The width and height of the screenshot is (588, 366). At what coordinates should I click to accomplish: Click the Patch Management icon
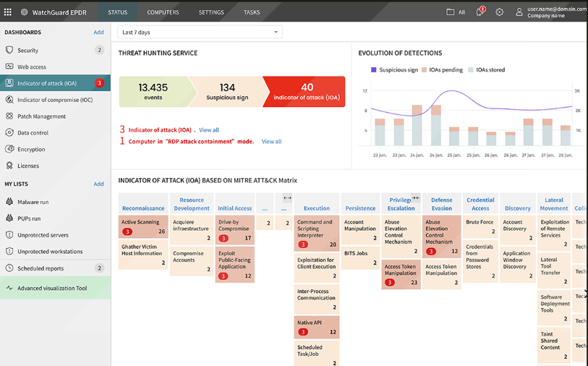pyautogui.click(x=9, y=116)
